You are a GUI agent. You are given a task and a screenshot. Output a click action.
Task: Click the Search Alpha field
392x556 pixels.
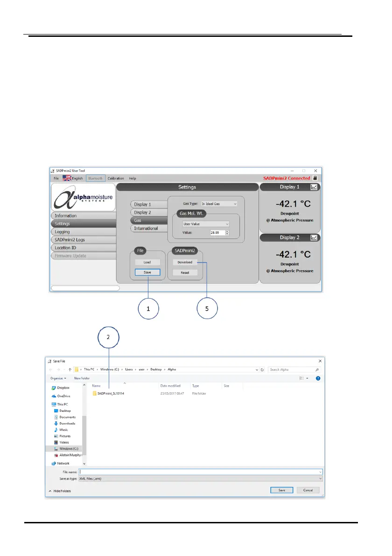pos(294,369)
